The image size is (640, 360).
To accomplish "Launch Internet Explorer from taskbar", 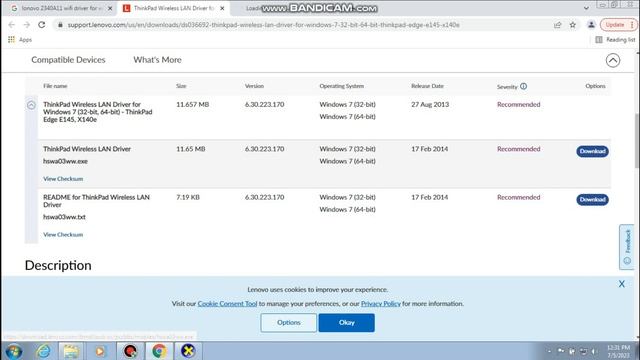I will point(43,351).
